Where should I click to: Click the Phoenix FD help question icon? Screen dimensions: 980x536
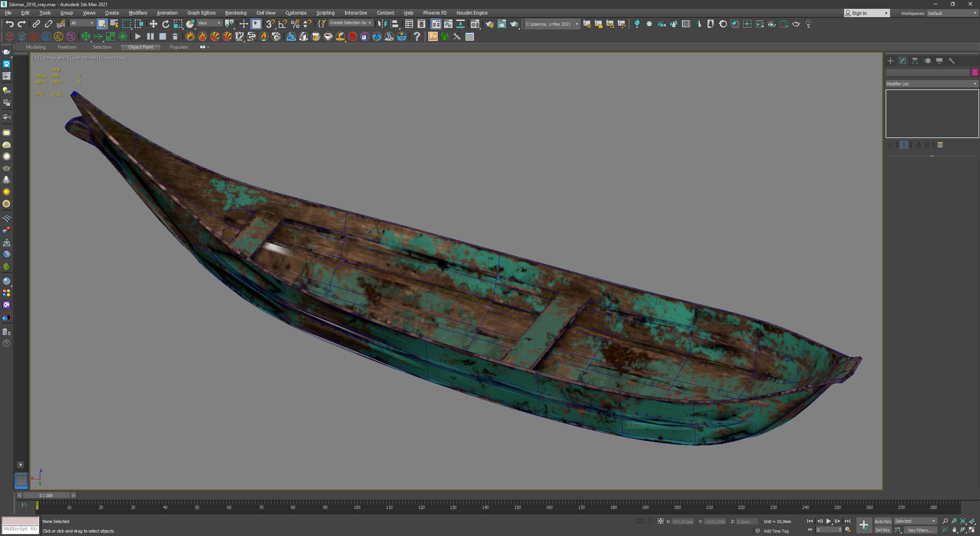coord(417,37)
